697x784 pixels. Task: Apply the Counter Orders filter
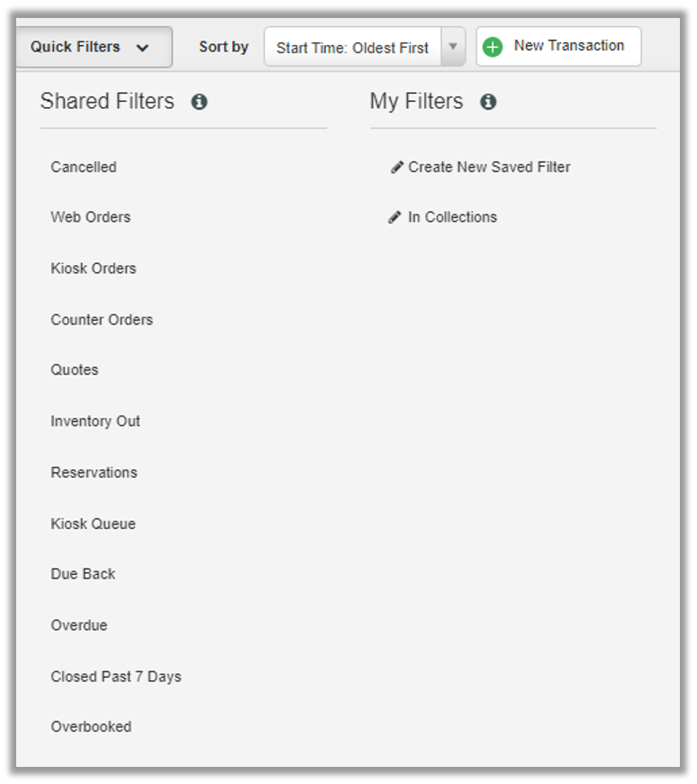(102, 320)
